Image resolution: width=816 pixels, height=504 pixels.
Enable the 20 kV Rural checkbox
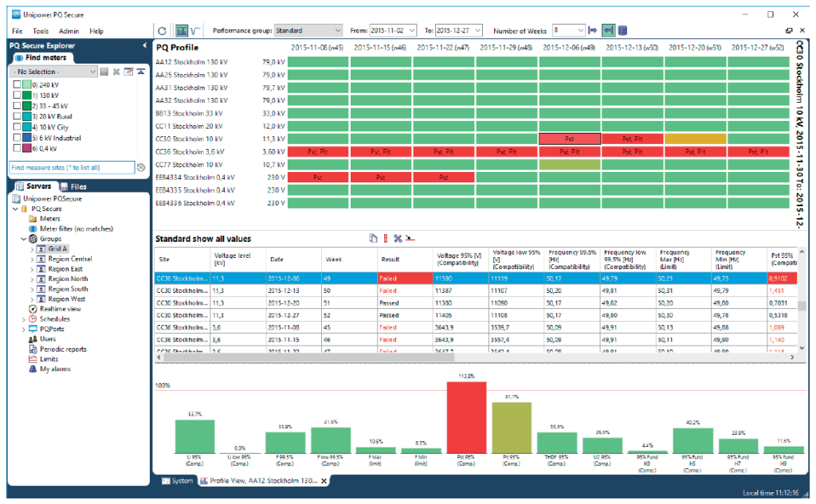(18, 116)
